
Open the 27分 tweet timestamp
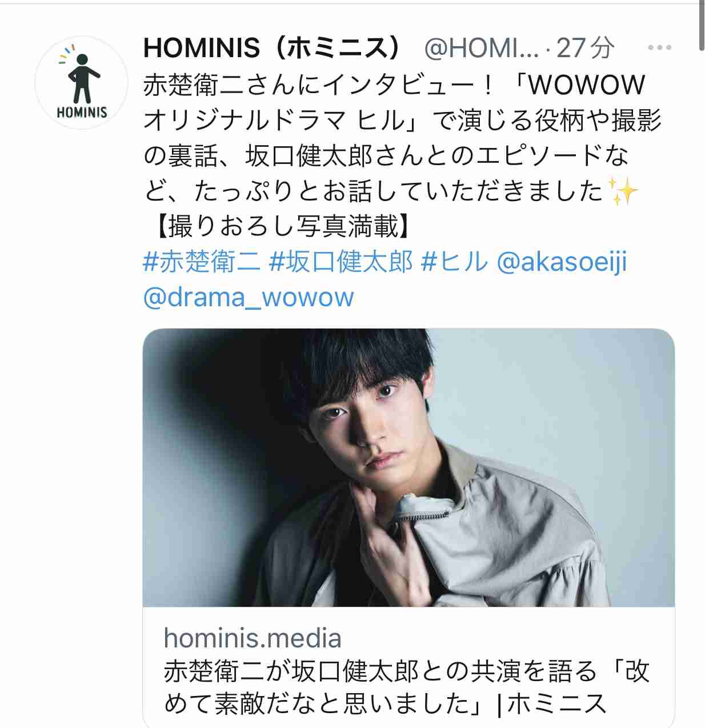pyautogui.click(x=585, y=48)
